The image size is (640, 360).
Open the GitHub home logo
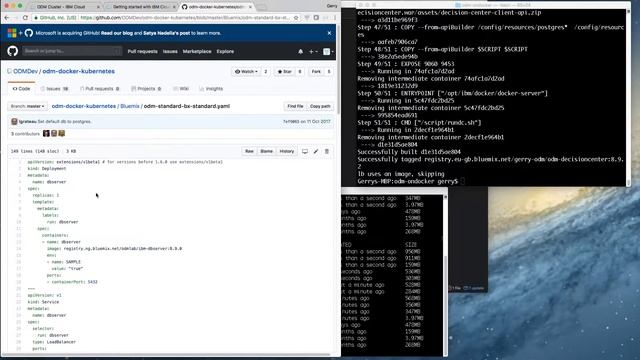click(13, 51)
